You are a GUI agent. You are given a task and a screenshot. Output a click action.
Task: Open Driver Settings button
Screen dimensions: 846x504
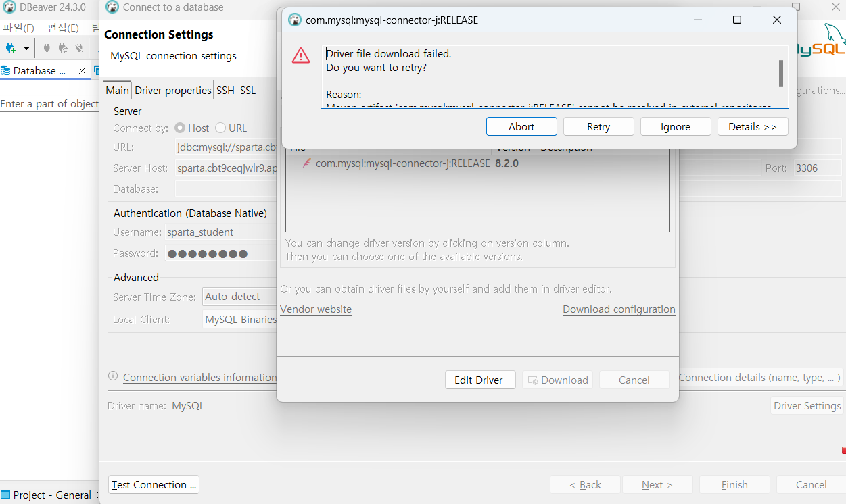807,405
